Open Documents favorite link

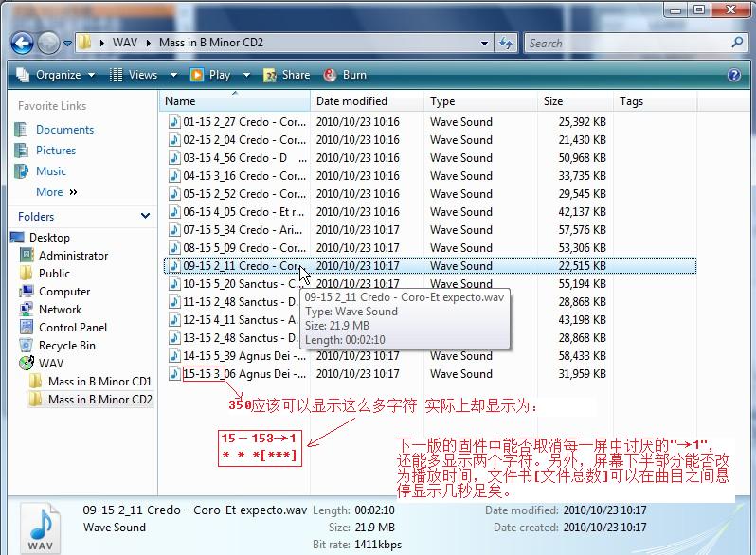click(x=64, y=130)
